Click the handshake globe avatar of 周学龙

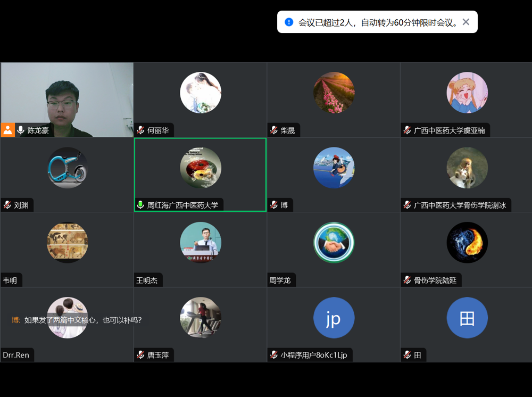[334, 243]
